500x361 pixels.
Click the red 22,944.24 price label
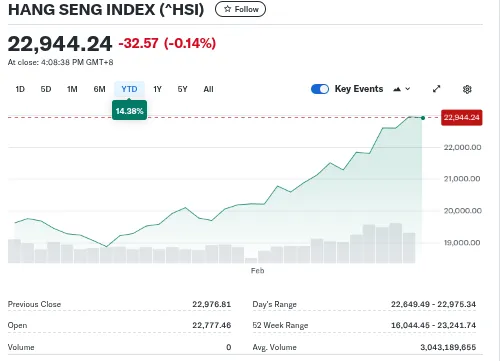coord(462,118)
